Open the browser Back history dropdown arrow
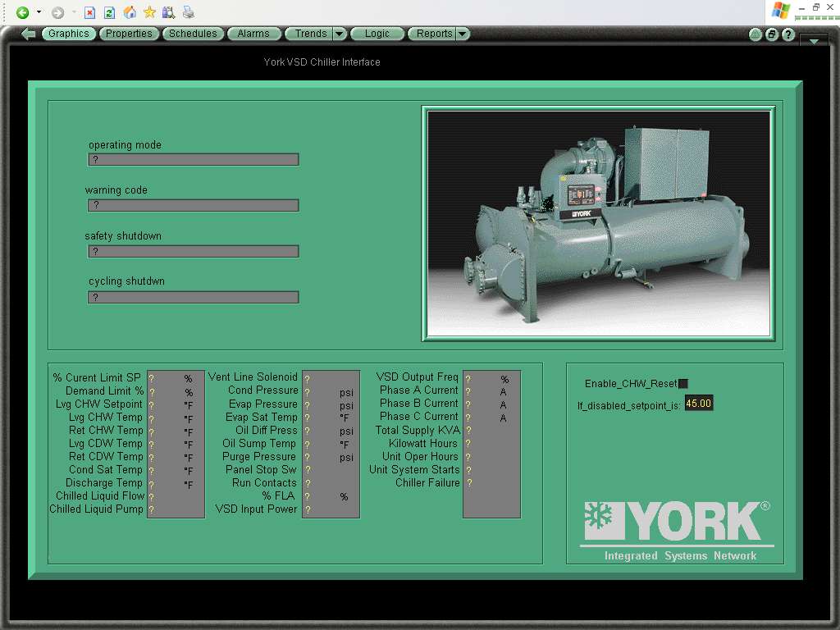This screenshot has width=840, height=630. [x=39, y=12]
